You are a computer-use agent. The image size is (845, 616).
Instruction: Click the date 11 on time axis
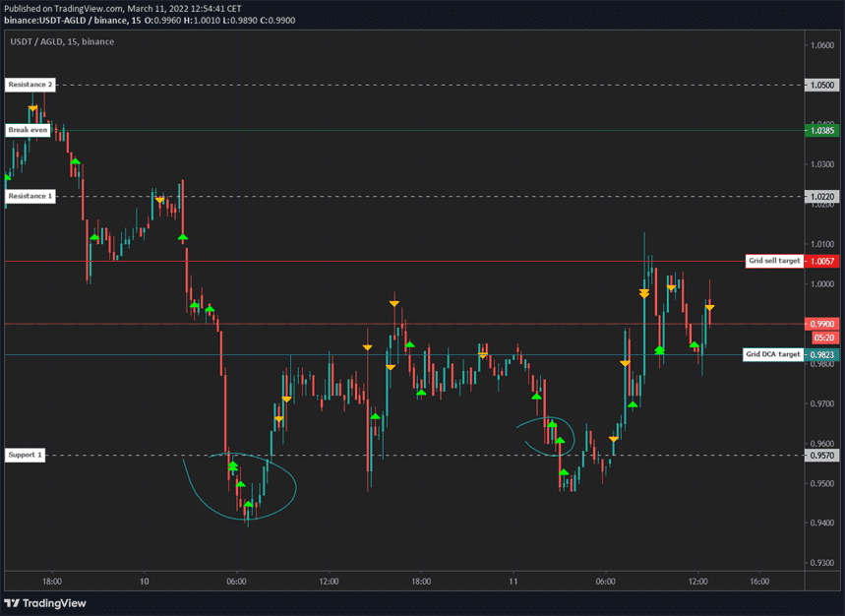point(513,582)
